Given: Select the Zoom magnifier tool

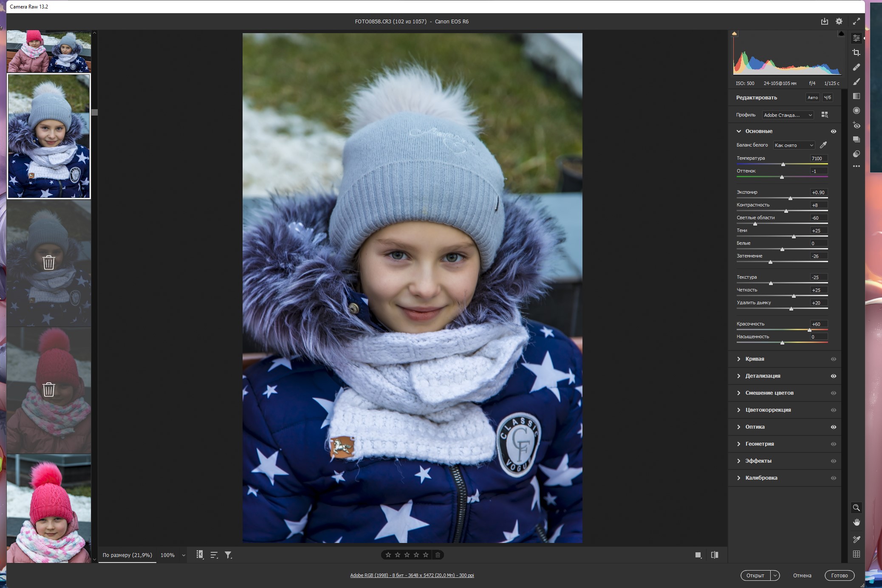Looking at the screenshot, I should (856, 508).
